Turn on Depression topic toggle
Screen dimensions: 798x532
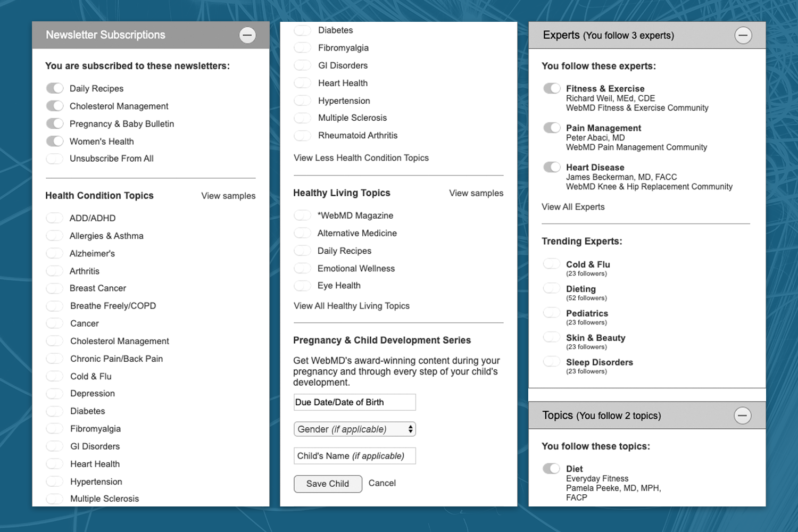pyautogui.click(x=55, y=394)
